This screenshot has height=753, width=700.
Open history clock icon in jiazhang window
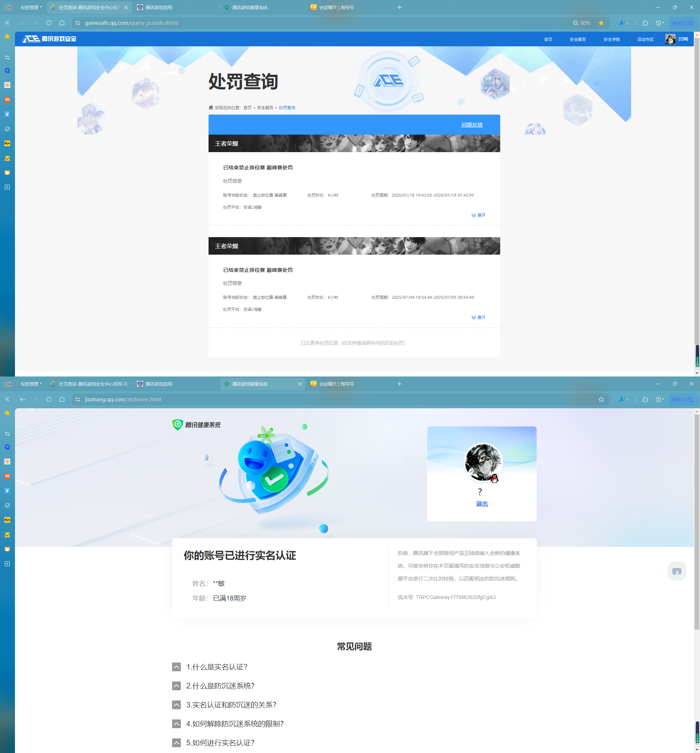click(660, 399)
